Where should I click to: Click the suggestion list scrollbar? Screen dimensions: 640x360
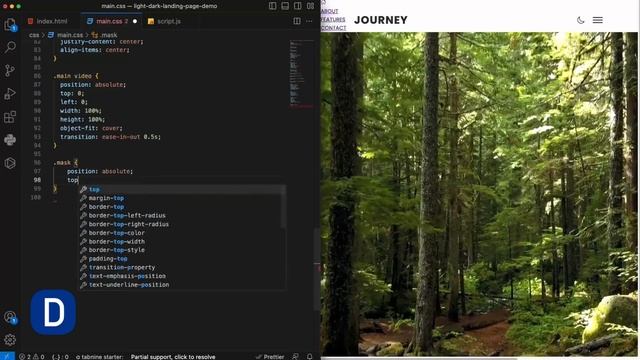283,207
